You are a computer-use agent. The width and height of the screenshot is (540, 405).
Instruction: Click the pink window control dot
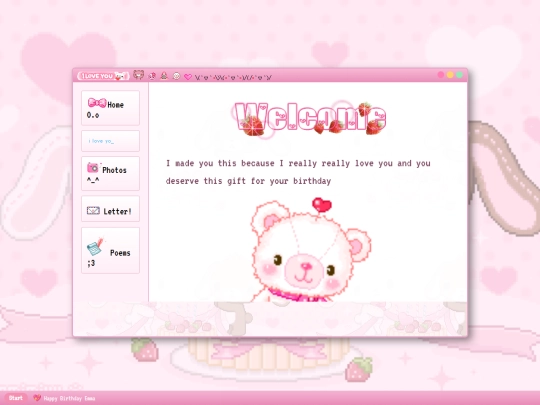(440, 75)
